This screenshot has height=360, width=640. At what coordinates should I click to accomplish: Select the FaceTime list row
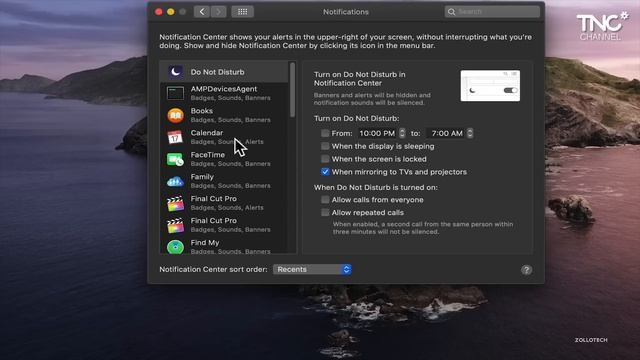tap(224, 159)
